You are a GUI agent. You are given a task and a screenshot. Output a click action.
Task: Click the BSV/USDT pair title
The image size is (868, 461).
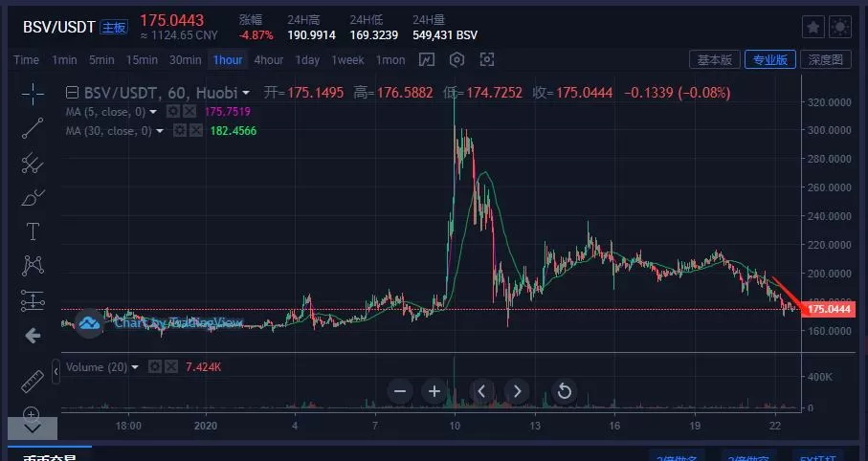tap(59, 27)
